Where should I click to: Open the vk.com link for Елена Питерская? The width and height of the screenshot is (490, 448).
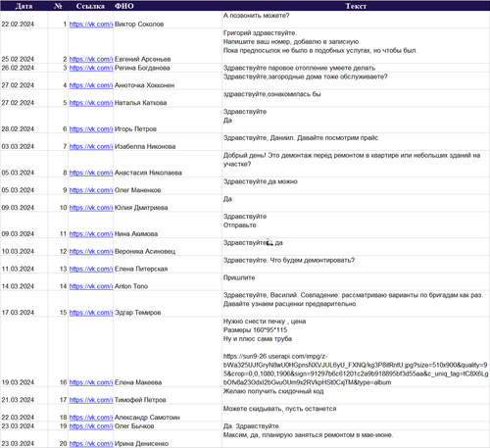[x=91, y=269]
